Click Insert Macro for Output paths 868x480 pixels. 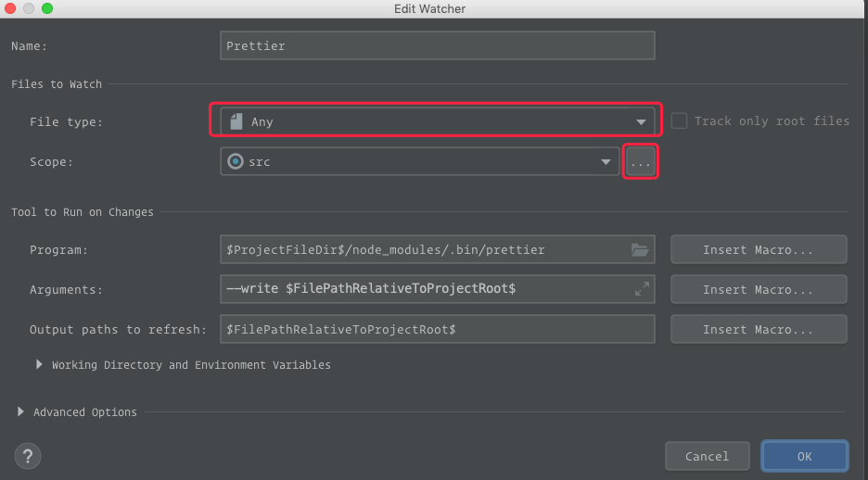tap(758, 329)
